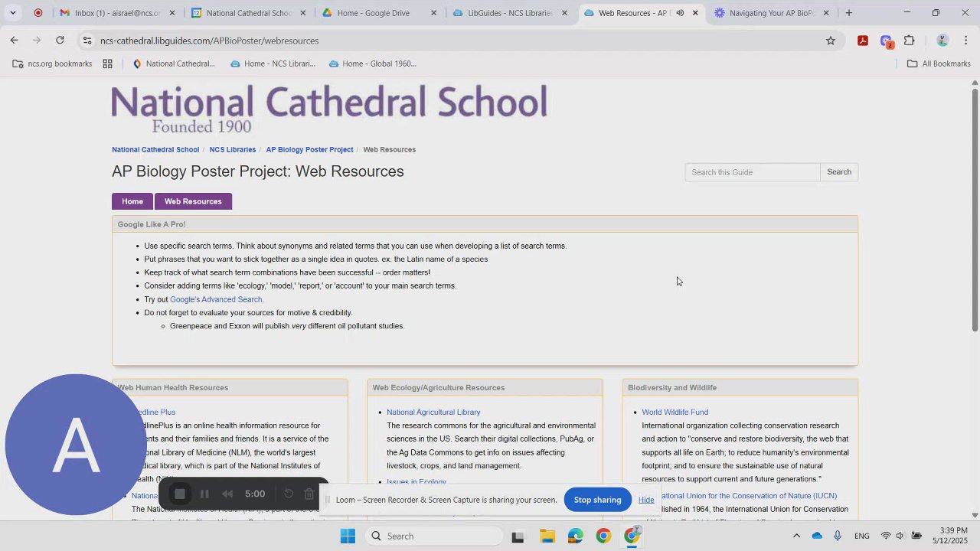Open National Cathedral School breadcrumb link
The width and height of the screenshot is (980, 551).
coord(155,150)
